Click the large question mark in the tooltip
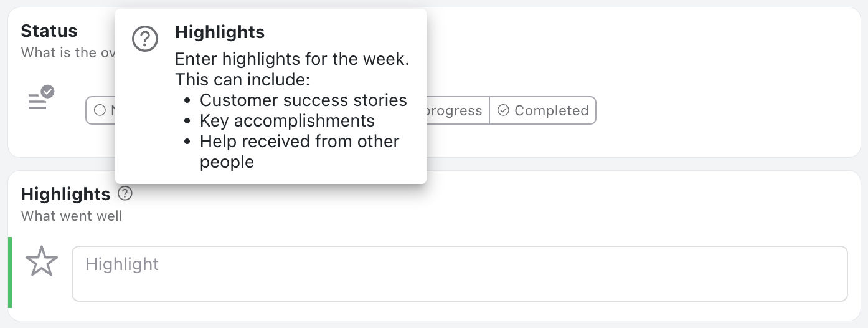 (145, 39)
